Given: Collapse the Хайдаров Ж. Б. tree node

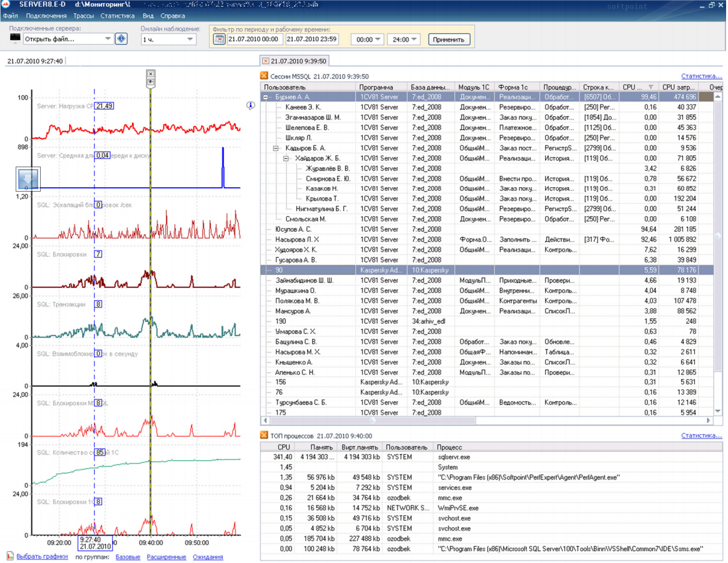Looking at the screenshot, I should tap(286, 158).
